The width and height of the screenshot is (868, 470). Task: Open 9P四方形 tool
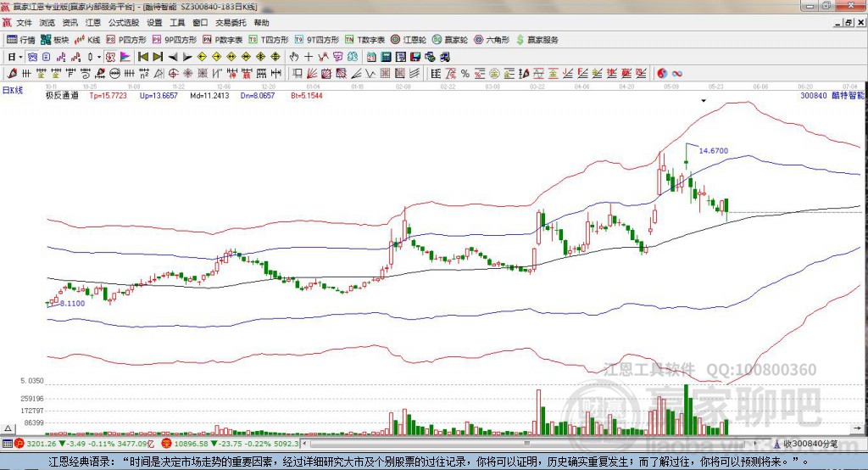[x=175, y=40]
